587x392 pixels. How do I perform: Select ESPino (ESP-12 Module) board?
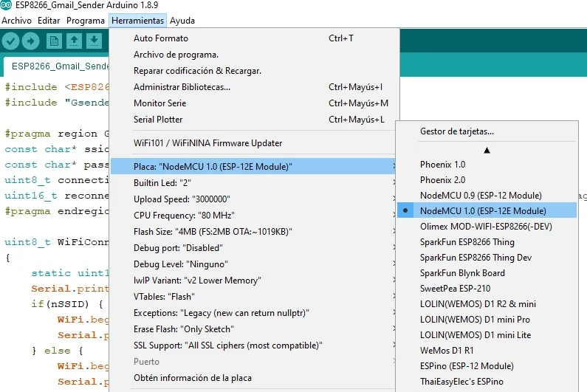tap(487, 365)
